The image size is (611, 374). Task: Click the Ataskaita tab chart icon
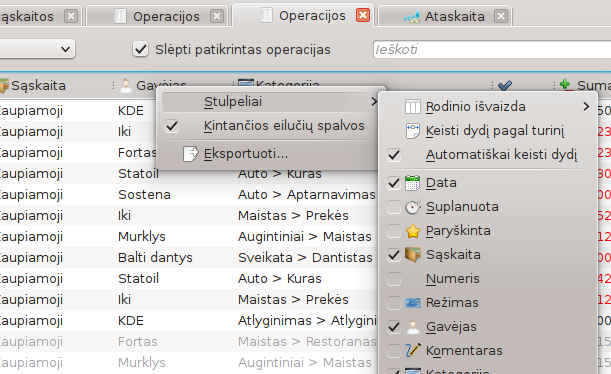[x=411, y=17]
